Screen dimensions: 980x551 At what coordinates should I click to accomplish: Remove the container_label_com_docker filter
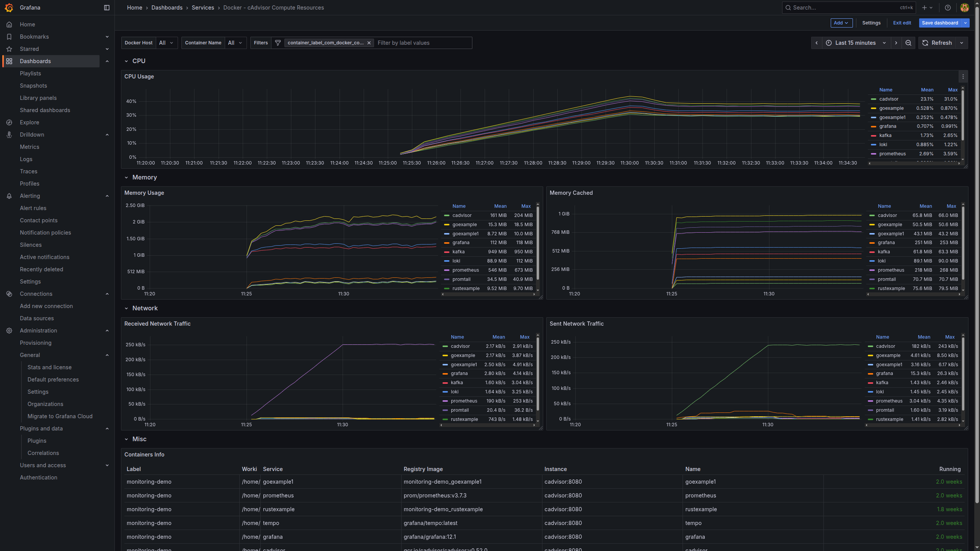pyautogui.click(x=369, y=43)
